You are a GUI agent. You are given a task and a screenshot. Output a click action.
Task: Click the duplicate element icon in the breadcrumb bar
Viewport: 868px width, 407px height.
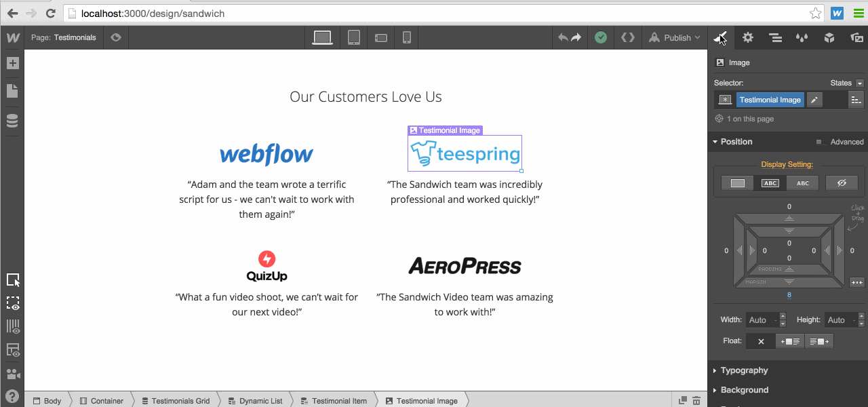[x=682, y=401]
